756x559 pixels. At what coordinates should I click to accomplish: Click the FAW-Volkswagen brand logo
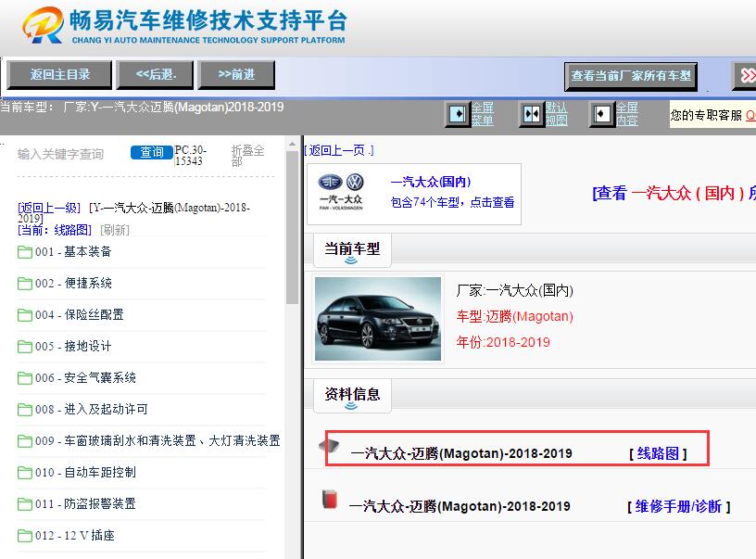tap(341, 192)
